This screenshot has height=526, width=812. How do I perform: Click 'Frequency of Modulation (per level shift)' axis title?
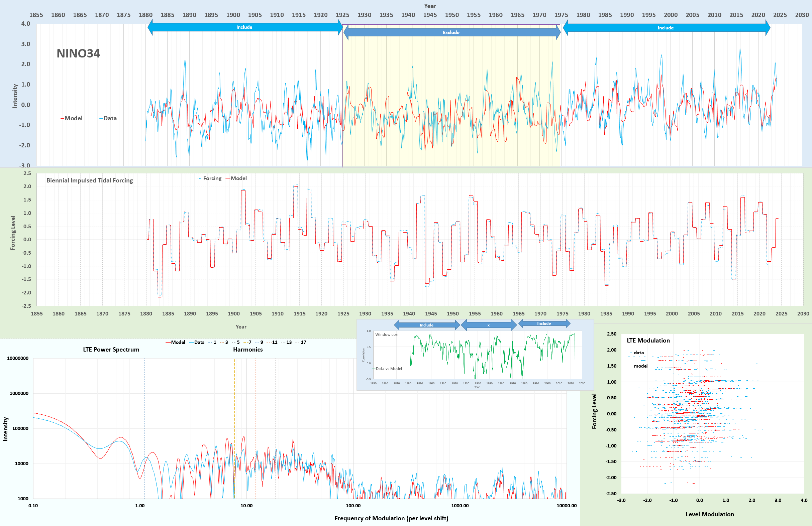click(x=391, y=518)
